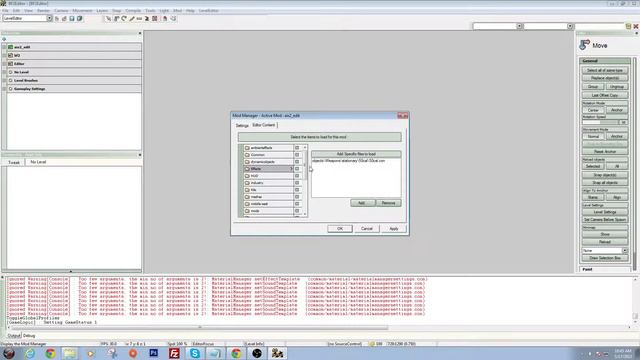The image size is (640, 360).
Task: Collapse the General section header
Action: click(x=605, y=61)
